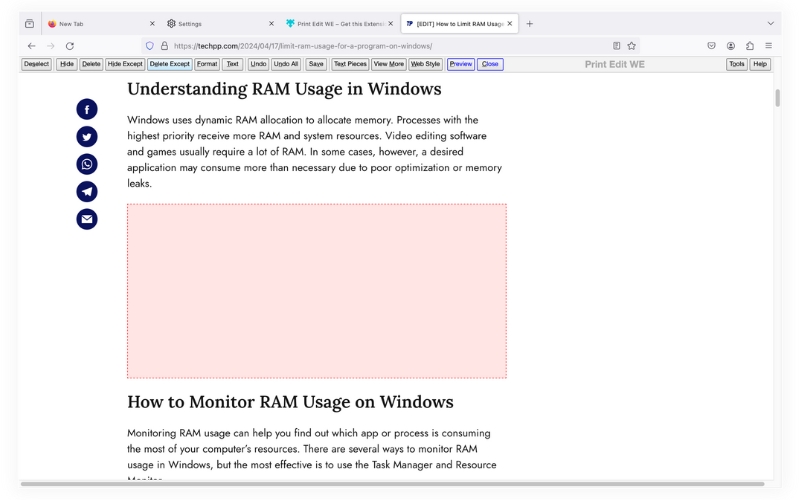The height and width of the screenshot is (500, 800).
Task: Click the Deselect button
Action: click(36, 64)
